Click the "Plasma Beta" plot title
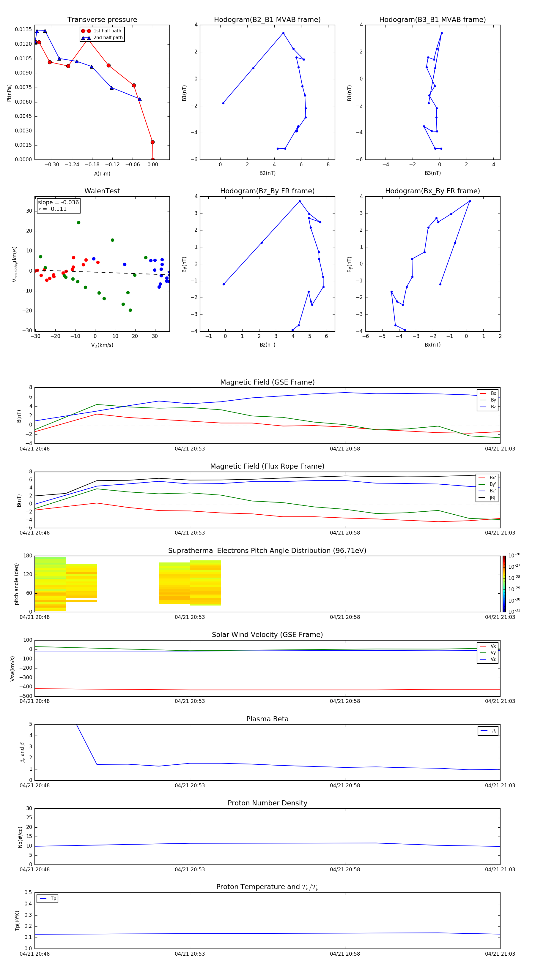The image size is (535, 980). 267,719
